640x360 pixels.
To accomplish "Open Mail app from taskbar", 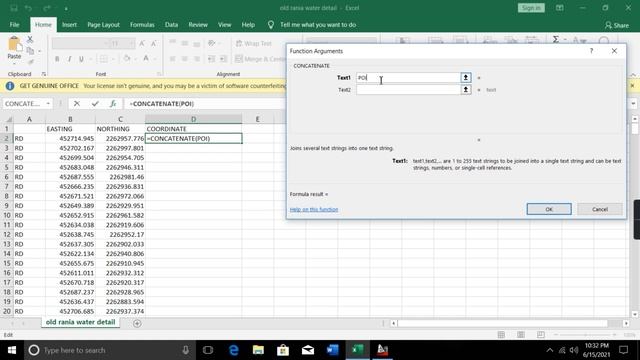I will (x=308, y=350).
